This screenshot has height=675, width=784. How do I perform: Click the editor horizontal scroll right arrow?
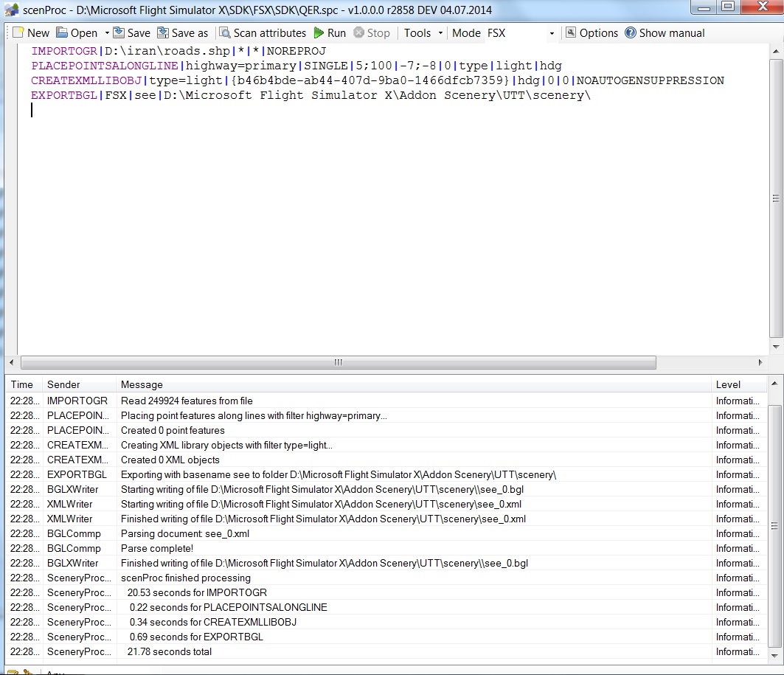pyautogui.click(x=760, y=362)
